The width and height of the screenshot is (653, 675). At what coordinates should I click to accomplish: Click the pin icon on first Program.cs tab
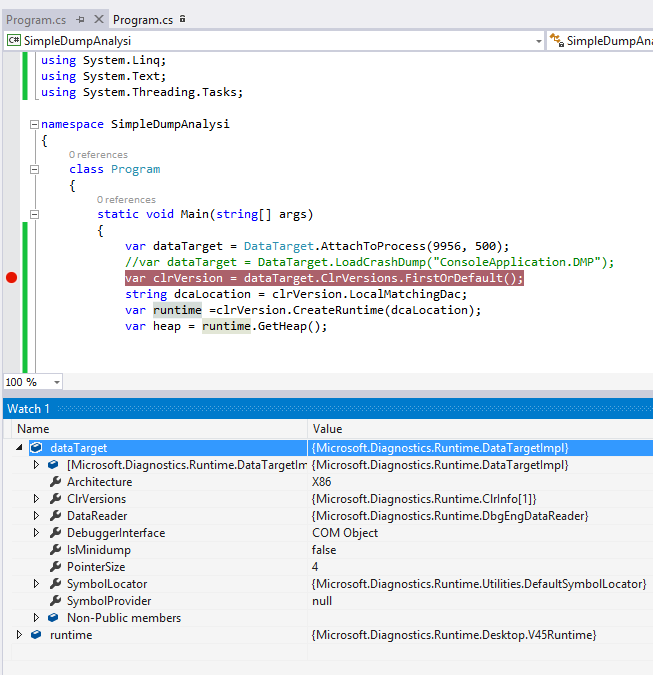80,19
